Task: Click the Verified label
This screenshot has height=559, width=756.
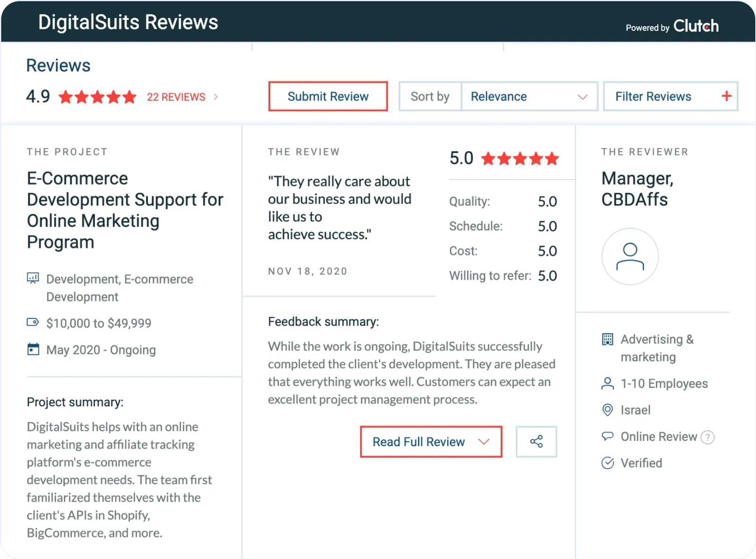Action: coord(641,463)
